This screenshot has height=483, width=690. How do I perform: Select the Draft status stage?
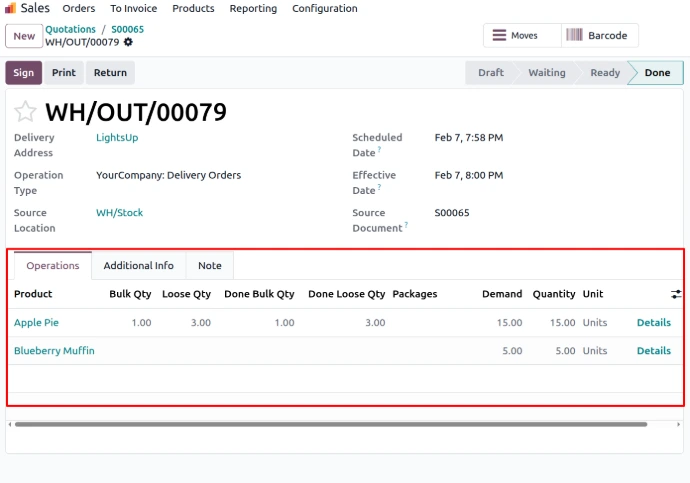click(x=490, y=73)
